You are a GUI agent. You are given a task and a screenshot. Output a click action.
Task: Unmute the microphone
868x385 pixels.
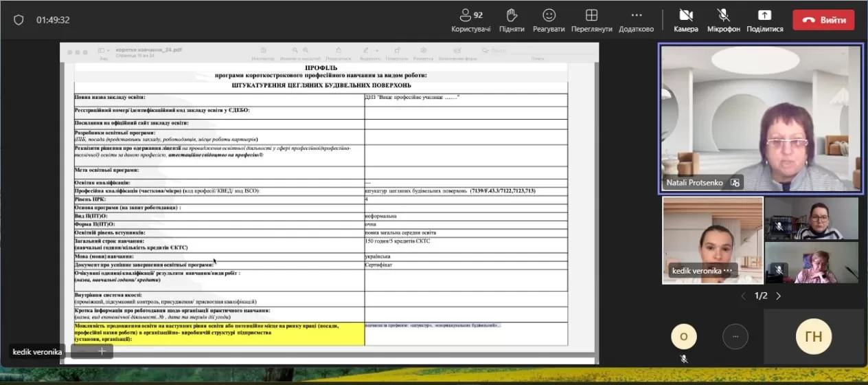[x=723, y=20]
